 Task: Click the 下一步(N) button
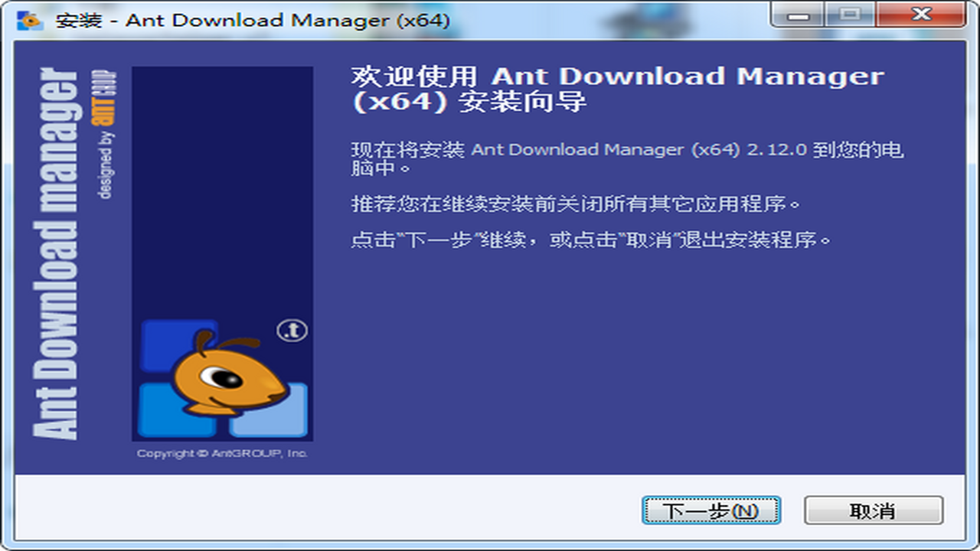pyautogui.click(x=711, y=510)
